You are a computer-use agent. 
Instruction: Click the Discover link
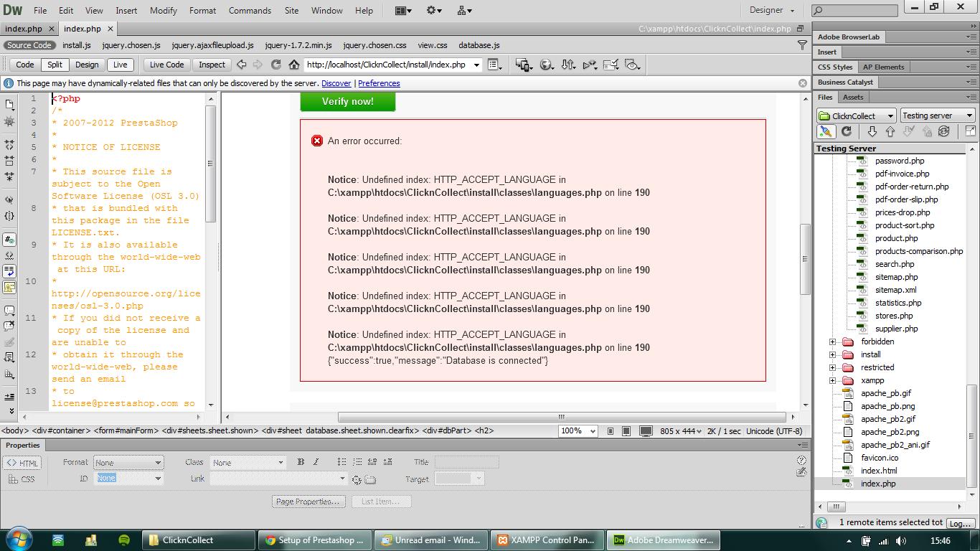(336, 83)
